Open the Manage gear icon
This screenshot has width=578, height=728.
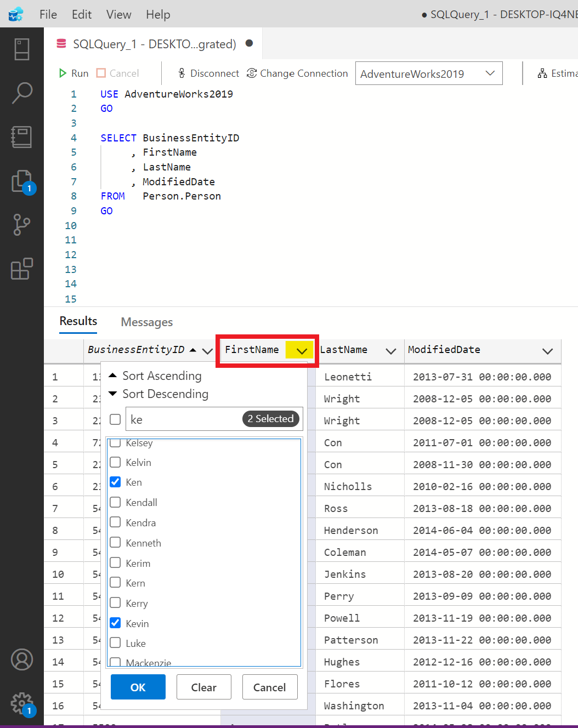pos(22,703)
